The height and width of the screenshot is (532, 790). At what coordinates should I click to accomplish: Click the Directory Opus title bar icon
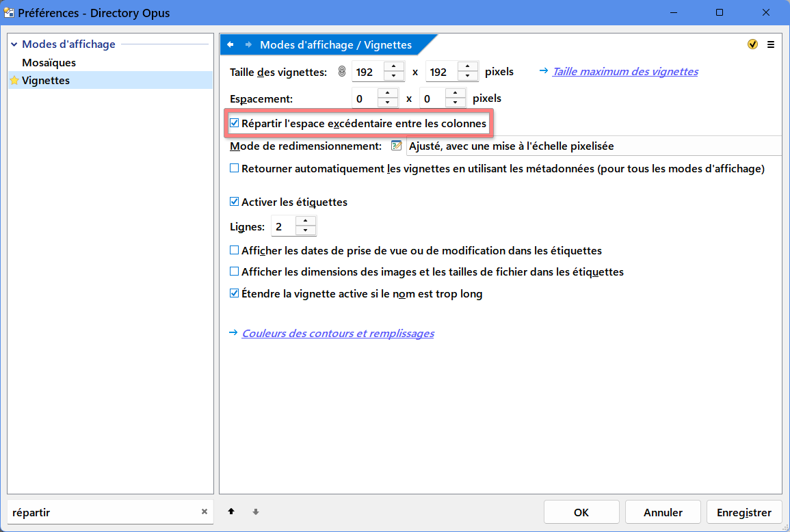click(9, 12)
